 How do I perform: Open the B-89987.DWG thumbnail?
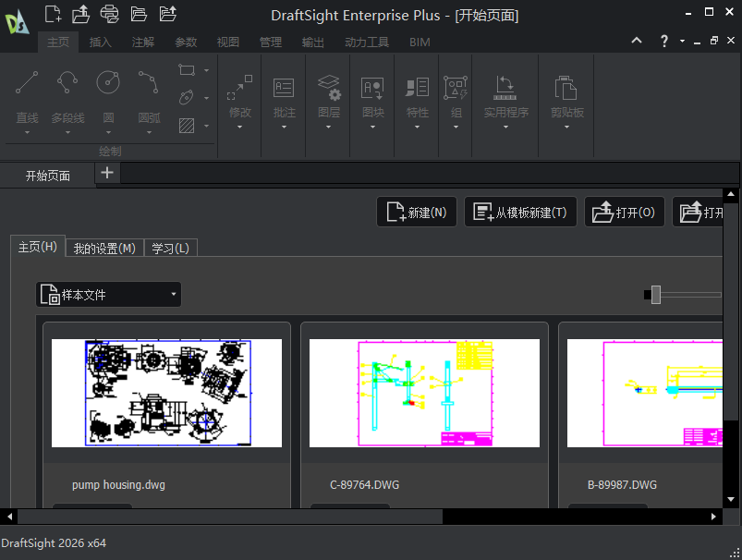point(645,393)
